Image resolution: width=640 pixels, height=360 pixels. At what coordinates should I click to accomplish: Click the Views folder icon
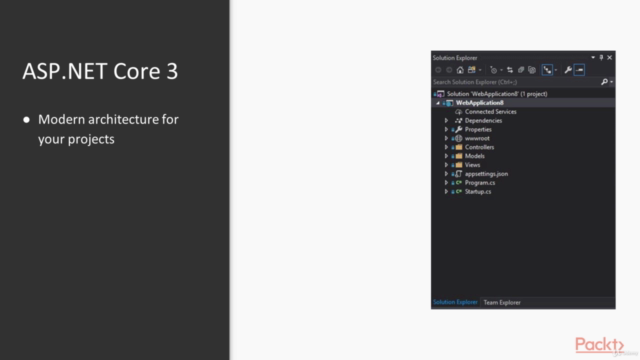click(459, 165)
